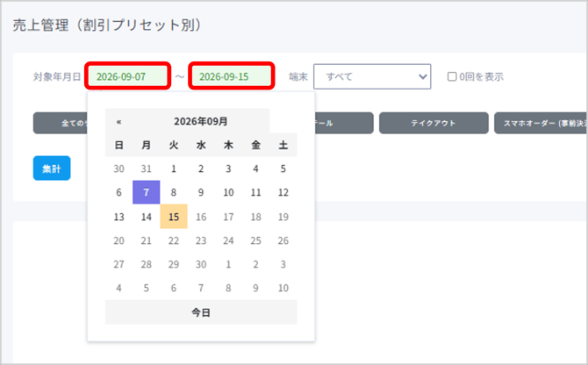
Task: Choose September 5 in the first calendar row
Action: pyautogui.click(x=283, y=168)
